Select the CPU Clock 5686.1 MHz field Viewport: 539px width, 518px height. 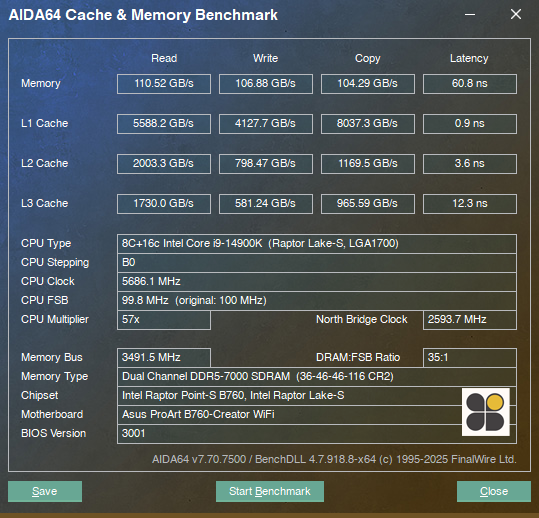[x=317, y=282]
